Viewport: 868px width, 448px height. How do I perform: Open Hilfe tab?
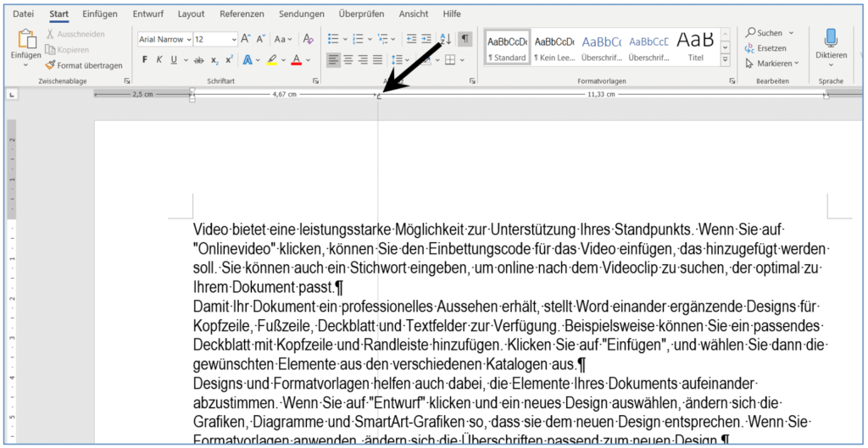452,14
